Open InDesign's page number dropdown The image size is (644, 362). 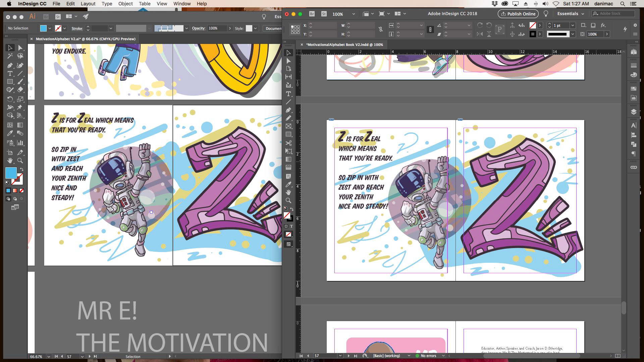coord(340,356)
